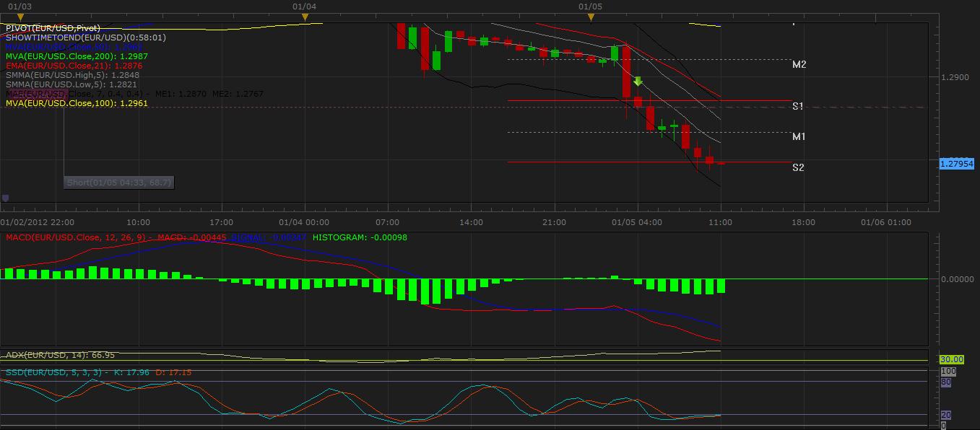Click the stochastic 80 level tag
Screen dimensions: 980x430
point(945,382)
